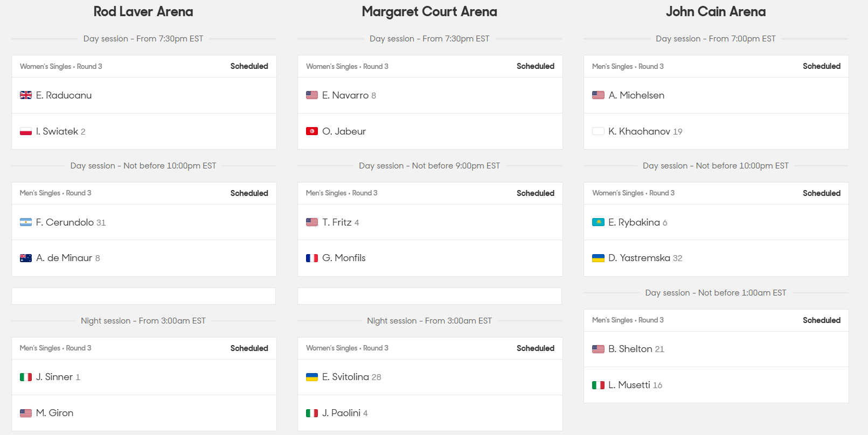Viewport: 868px width, 435px height.
Task: Click the Poland flag beside I. Swiatek
Action: click(26, 131)
